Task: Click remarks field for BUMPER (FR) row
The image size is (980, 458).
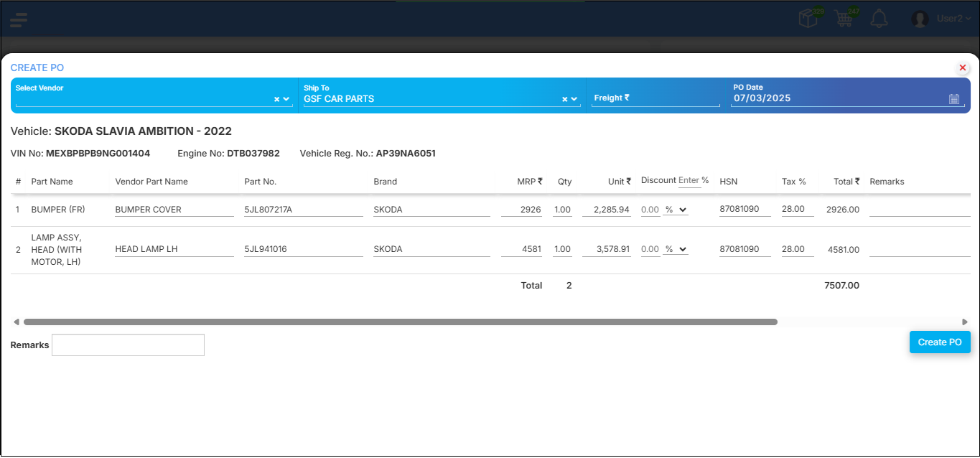Action: tap(920, 210)
